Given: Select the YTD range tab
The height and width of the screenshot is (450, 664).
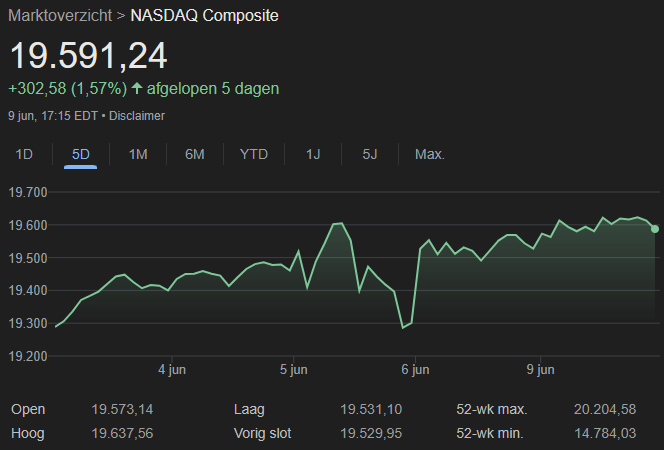Looking at the screenshot, I should point(254,154).
